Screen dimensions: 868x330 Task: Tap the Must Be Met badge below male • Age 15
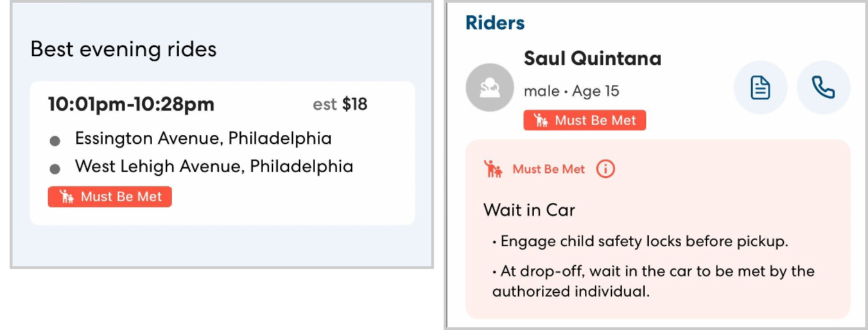584,120
